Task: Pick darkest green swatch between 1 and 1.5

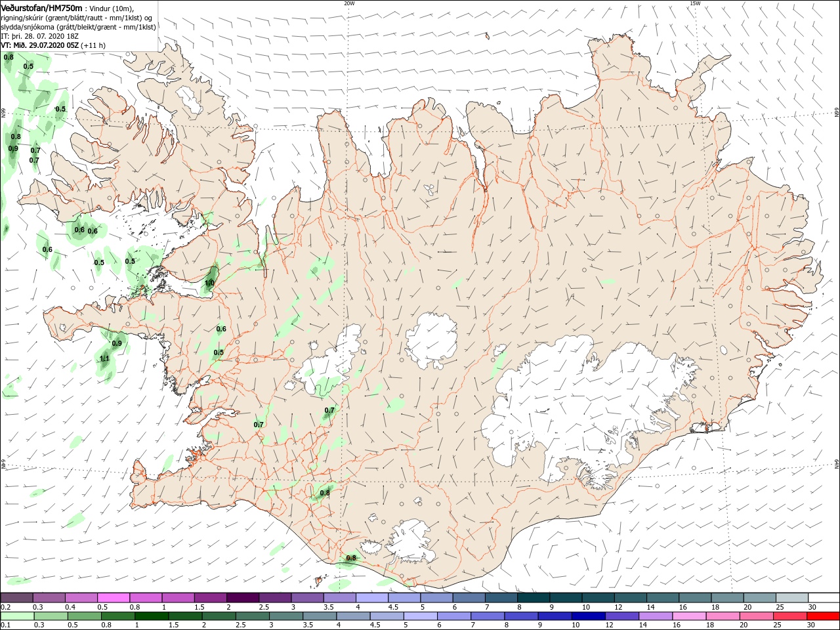Action: tap(151, 616)
